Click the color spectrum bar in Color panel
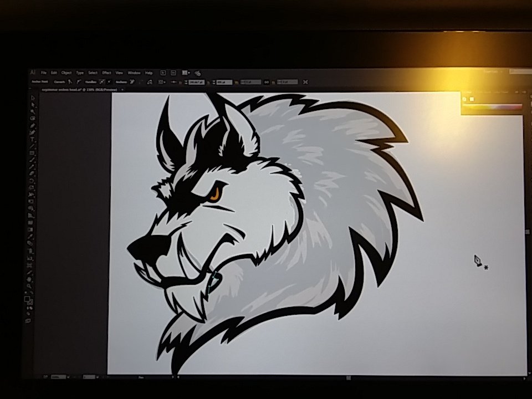Image resolution: width=532 pixels, height=399 pixels. pos(492,107)
